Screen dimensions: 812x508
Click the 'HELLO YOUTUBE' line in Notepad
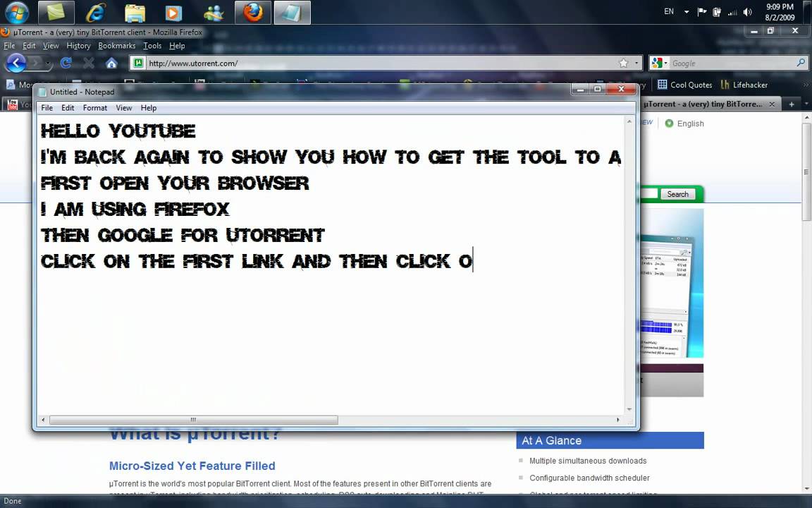(118, 131)
